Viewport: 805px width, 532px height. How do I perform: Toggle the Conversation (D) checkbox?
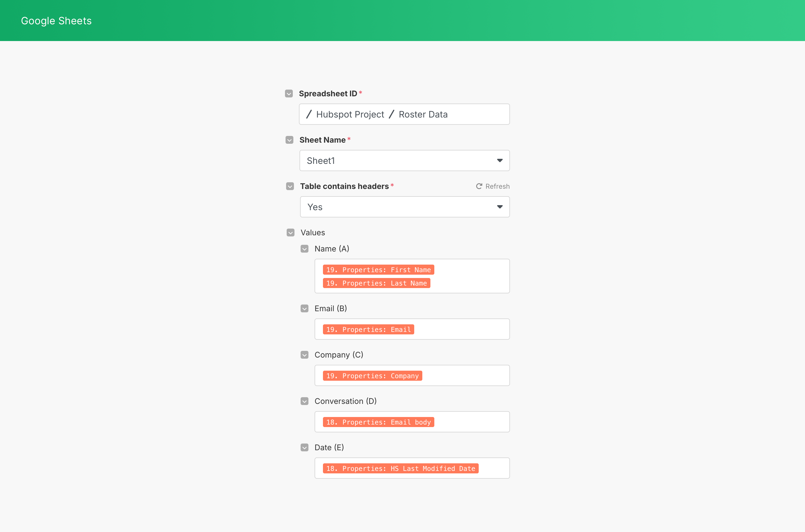point(304,401)
